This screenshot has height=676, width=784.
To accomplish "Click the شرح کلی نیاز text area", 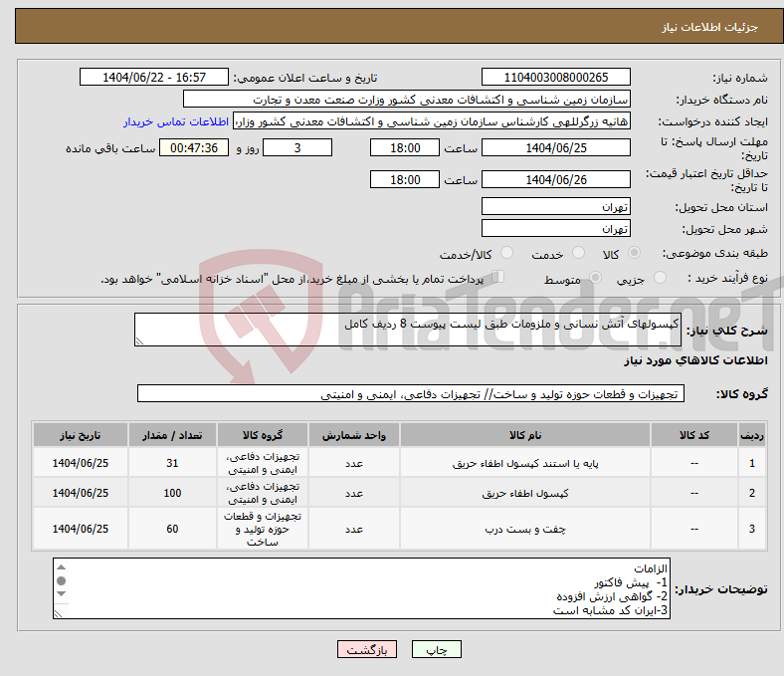I will (408, 330).
